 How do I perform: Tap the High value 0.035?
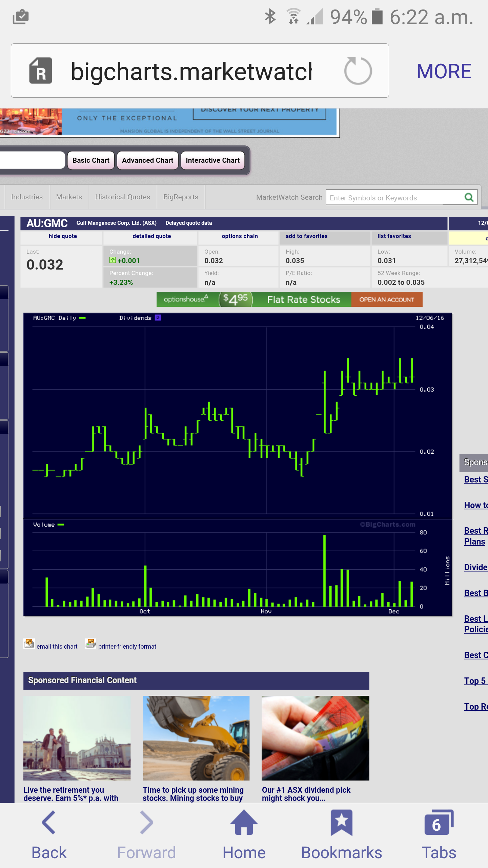(294, 261)
